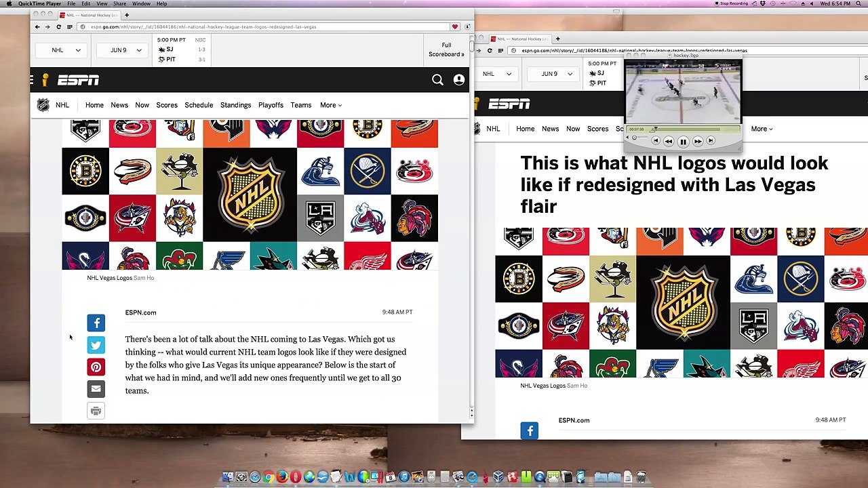Viewport: 868px width, 488px height.
Task: Email the article via envelope icon
Action: click(96, 388)
